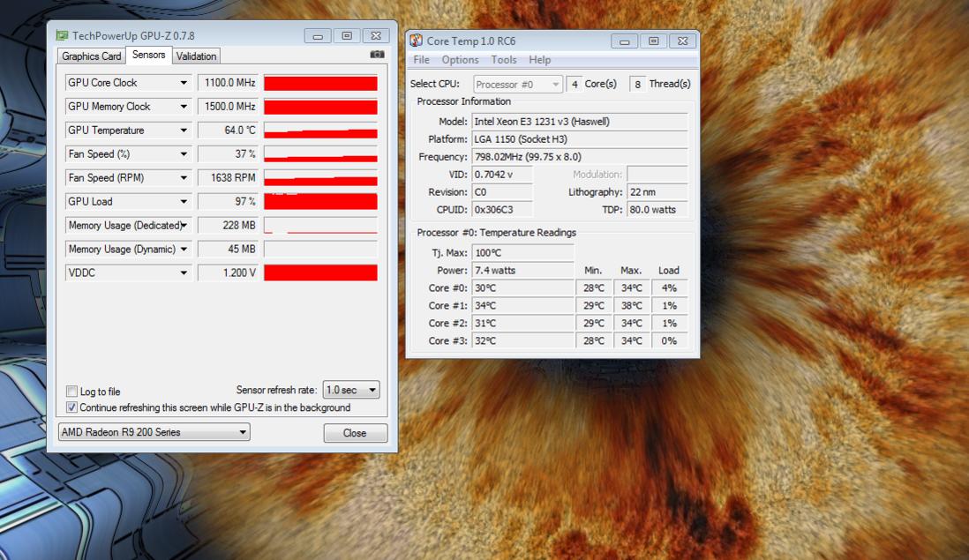The height and width of the screenshot is (560, 969).
Task: Expand the VDDC sensor dropdown
Action: (x=184, y=273)
